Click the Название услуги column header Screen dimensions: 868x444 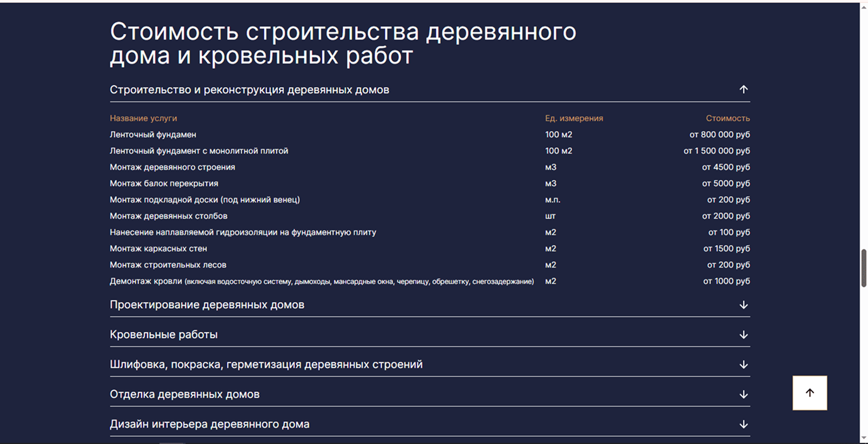pos(143,118)
